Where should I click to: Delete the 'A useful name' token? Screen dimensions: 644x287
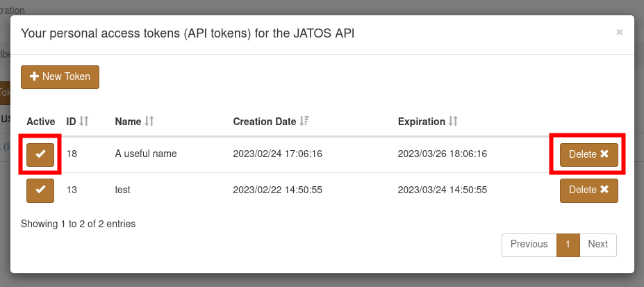click(x=589, y=154)
